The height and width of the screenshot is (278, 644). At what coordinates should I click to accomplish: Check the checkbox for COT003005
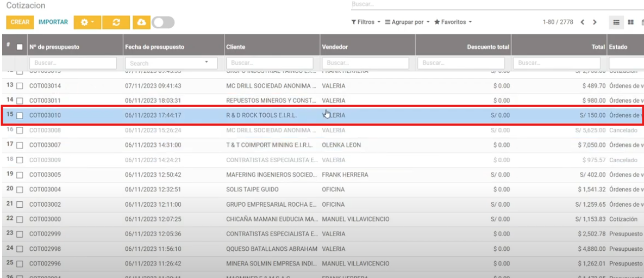click(20, 175)
